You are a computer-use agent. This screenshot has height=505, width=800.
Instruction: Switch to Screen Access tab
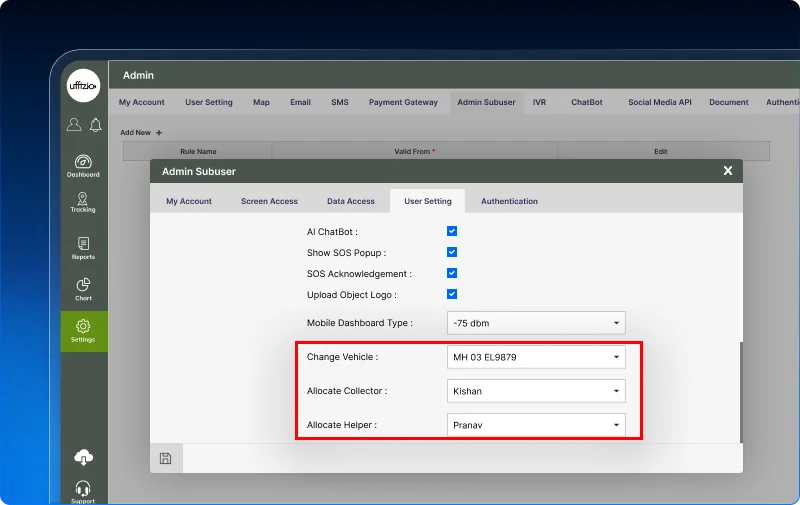[269, 201]
